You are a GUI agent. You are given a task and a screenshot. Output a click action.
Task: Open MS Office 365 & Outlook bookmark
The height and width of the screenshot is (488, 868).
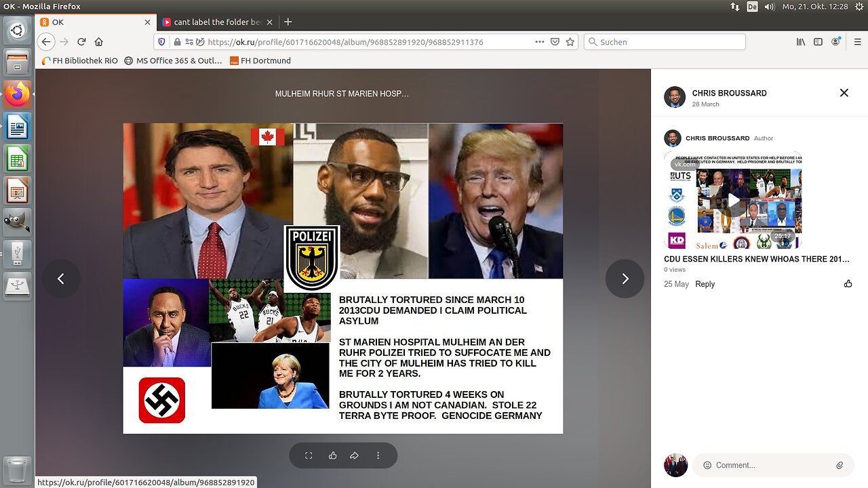173,60
